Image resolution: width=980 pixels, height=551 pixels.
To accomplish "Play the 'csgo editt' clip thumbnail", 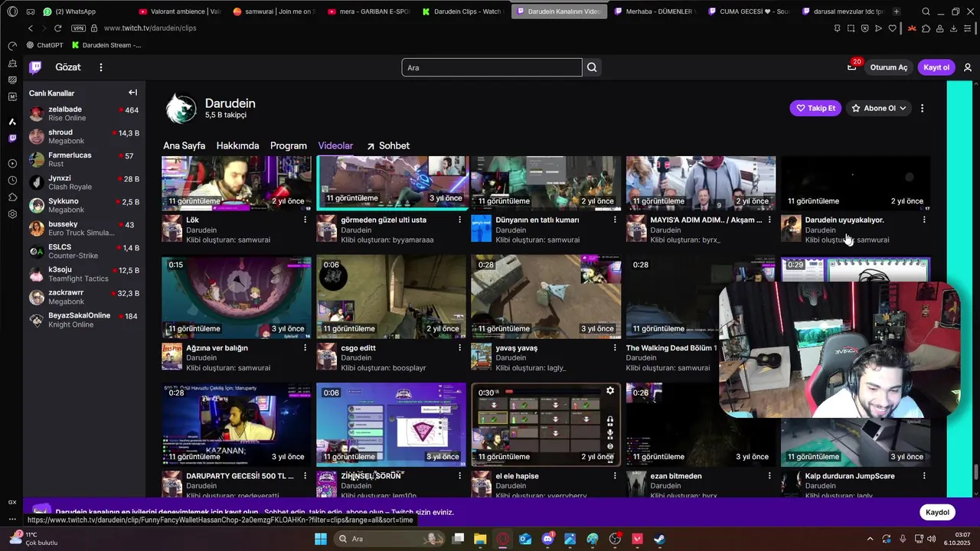I will (391, 297).
